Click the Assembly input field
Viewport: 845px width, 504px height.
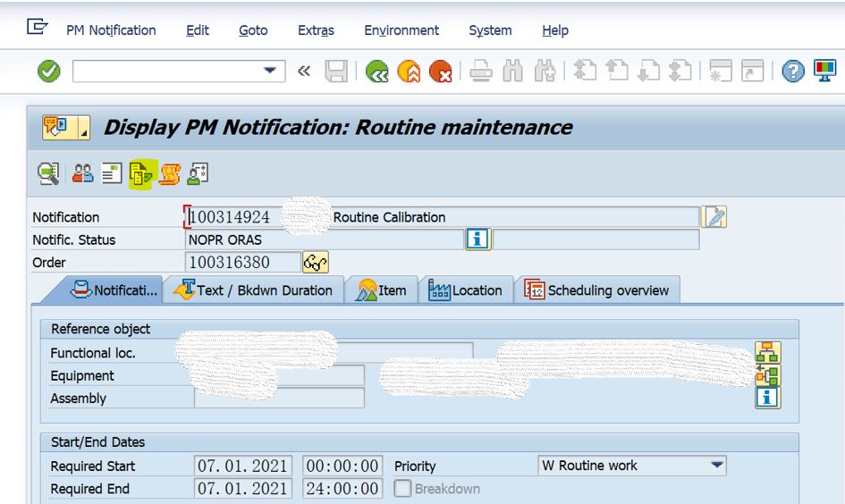point(279,398)
